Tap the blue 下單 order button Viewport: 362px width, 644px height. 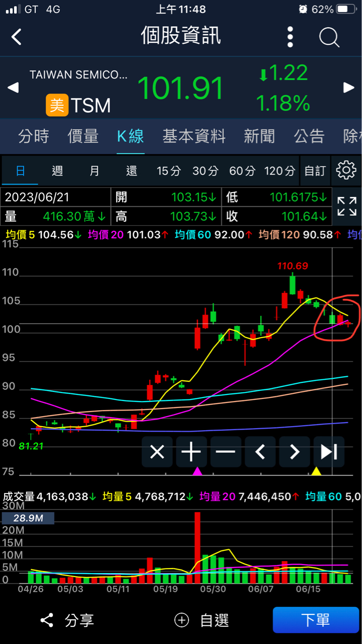[316, 620]
